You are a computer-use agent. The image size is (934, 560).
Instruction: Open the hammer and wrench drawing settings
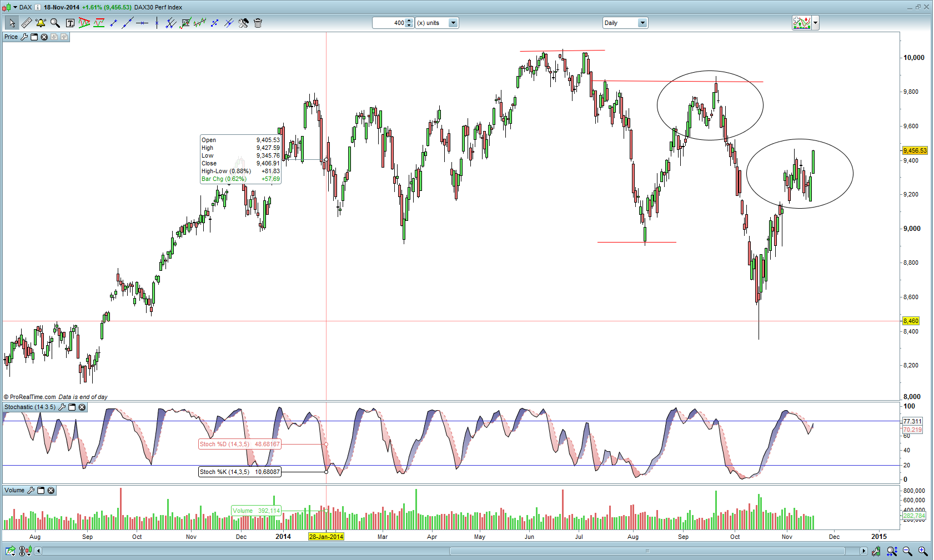pyautogui.click(x=243, y=23)
